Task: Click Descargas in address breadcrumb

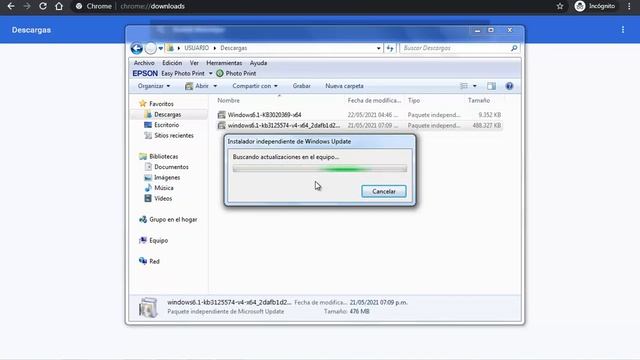Action: click(x=233, y=48)
